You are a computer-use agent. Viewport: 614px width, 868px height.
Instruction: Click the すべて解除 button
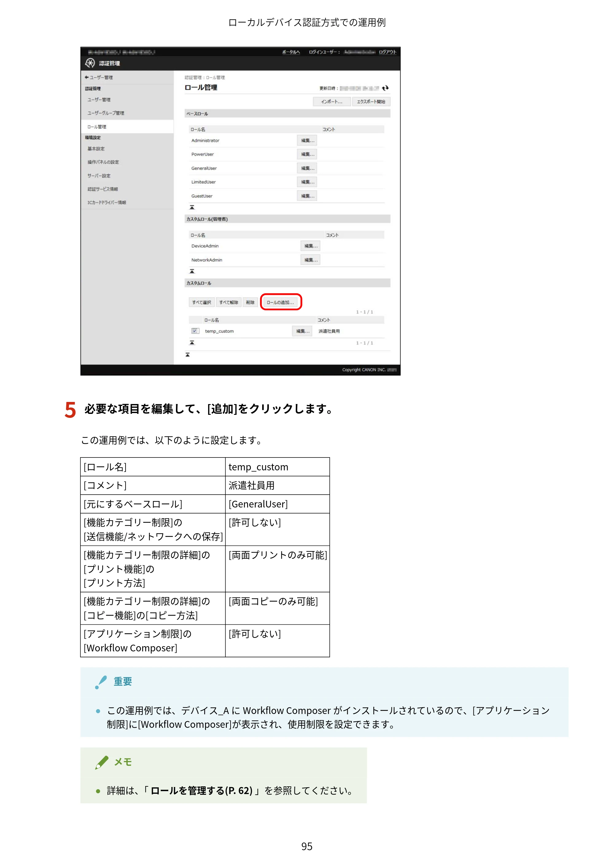pos(228,302)
